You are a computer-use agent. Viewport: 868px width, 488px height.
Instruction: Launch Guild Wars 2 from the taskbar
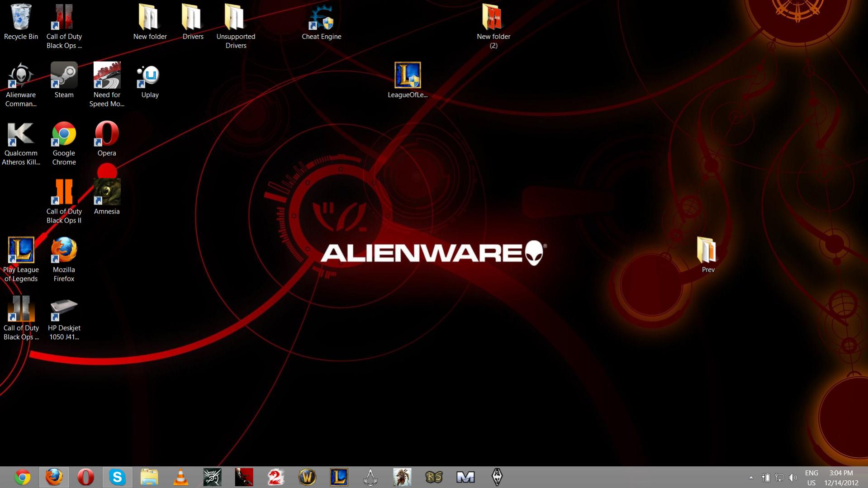click(x=276, y=477)
